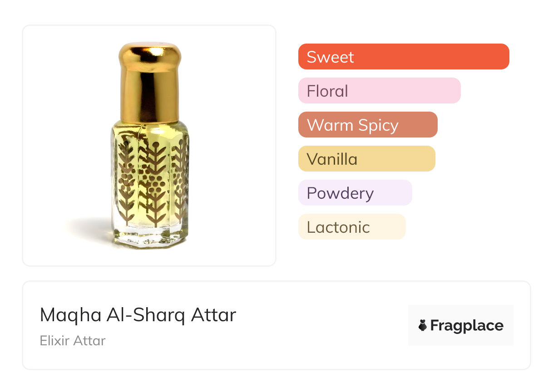The width and height of the screenshot is (553, 392).
Task: Click the Fragplace wordmark text
Action: click(467, 325)
